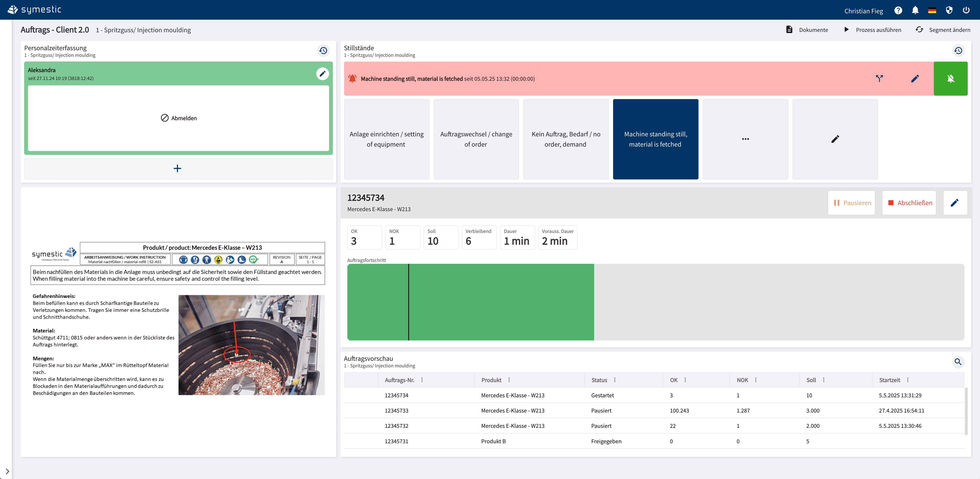Click the red alarm bell icon

click(353, 78)
